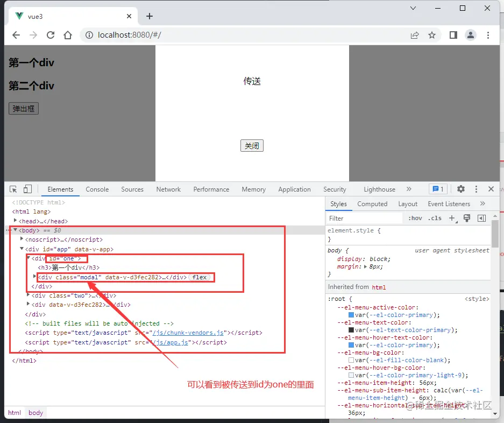Click the browser back arrow
504x423 pixels.
(x=16, y=35)
